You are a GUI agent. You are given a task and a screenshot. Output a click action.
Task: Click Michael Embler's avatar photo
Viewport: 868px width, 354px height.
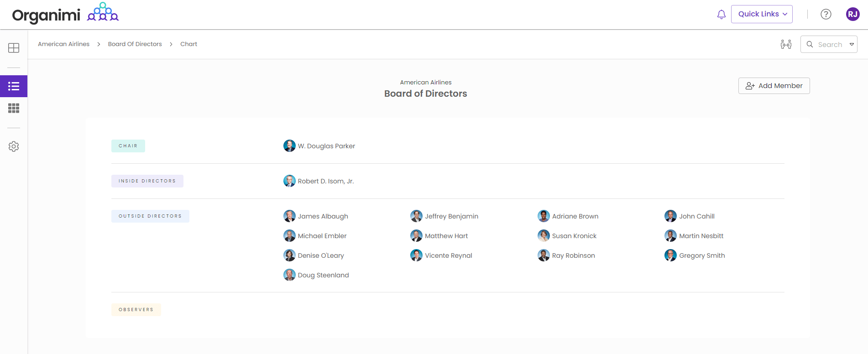point(289,236)
